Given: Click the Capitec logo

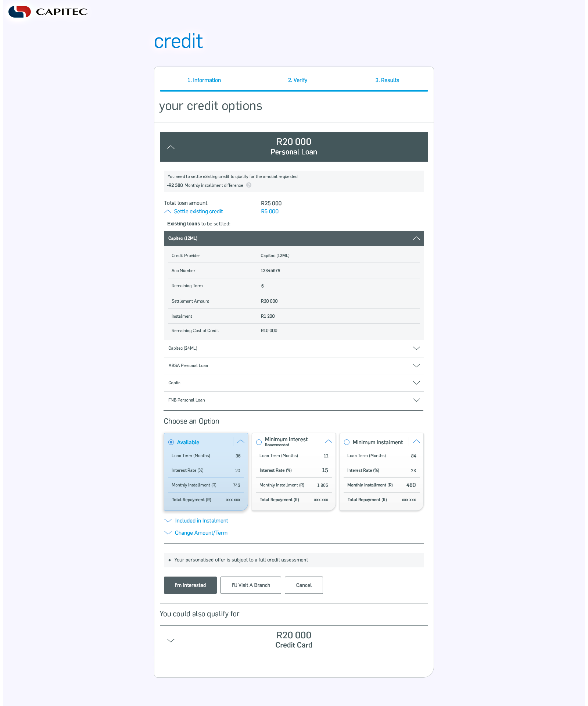Looking at the screenshot, I should point(48,12).
